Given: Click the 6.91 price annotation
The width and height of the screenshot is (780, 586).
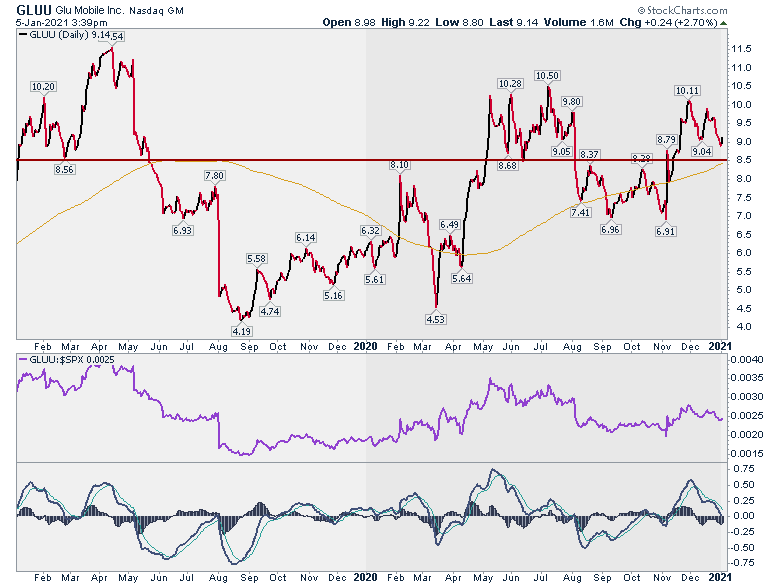Looking at the screenshot, I should pos(666,231).
